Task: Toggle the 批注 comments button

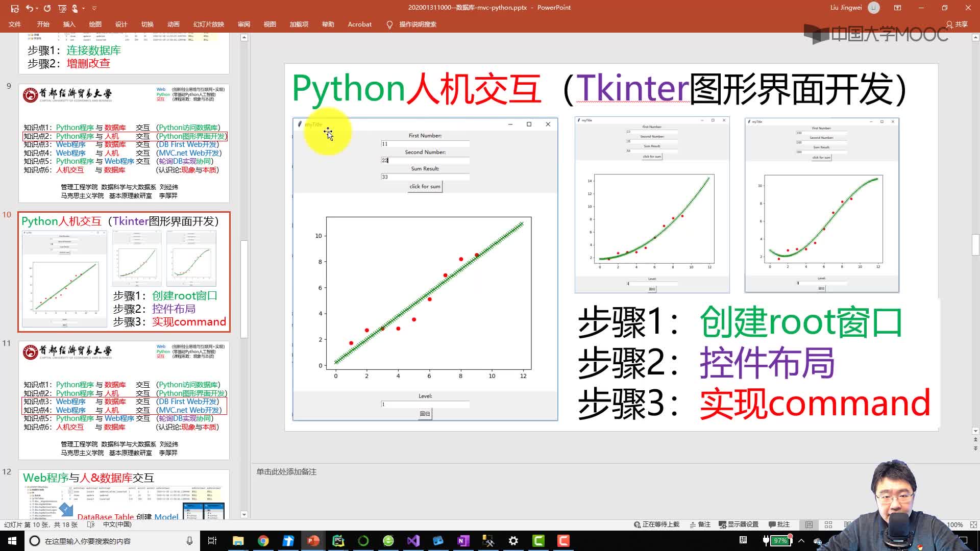Action: pyautogui.click(x=779, y=524)
